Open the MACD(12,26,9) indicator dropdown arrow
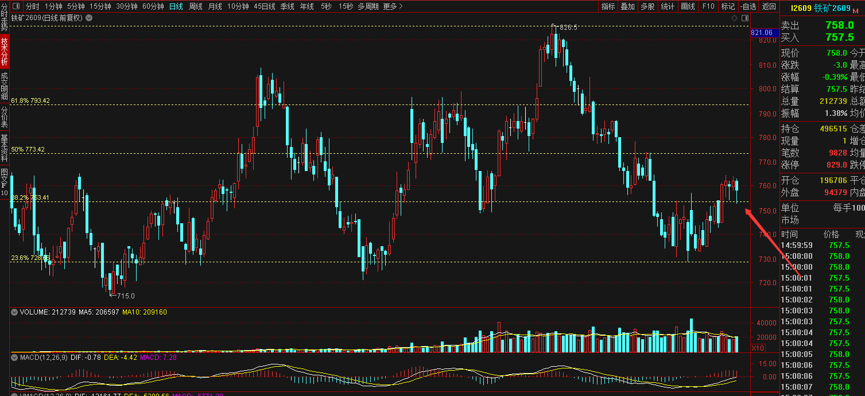Viewport: 865px width, 396px height. tap(15, 358)
